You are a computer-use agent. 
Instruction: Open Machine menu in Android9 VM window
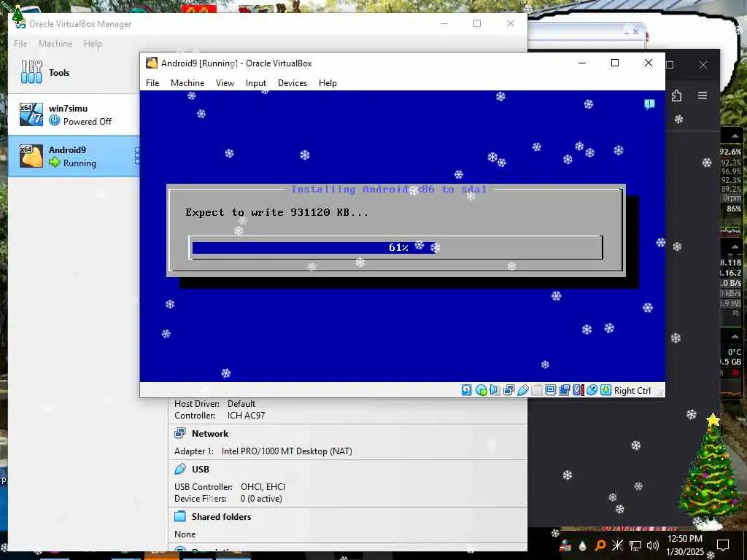[187, 83]
